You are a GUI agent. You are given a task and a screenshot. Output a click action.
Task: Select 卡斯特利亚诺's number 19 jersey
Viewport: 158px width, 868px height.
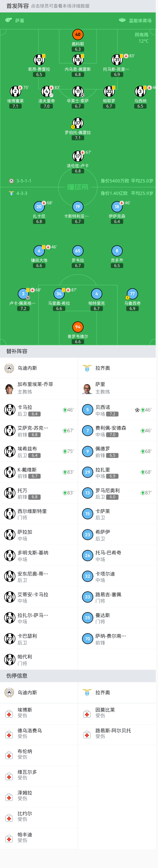pos(78,207)
